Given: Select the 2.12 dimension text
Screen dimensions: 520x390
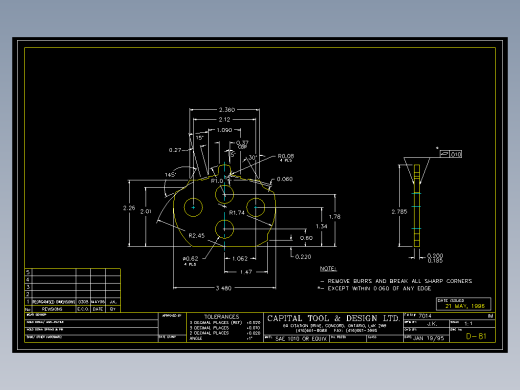Looking at the screenshot, I should click(x=224, y=119).
